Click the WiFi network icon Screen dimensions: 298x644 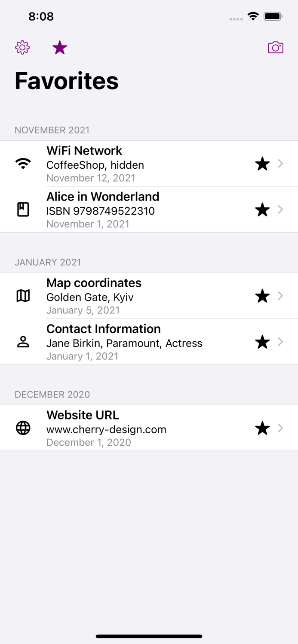23,164
